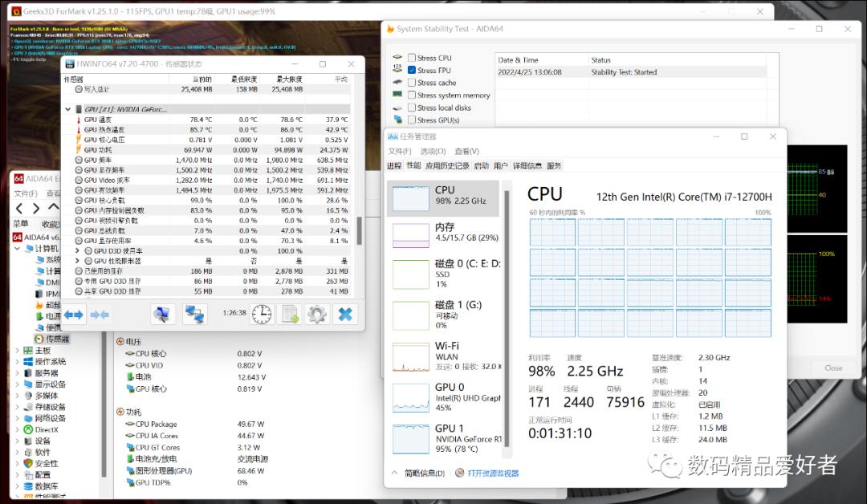Screen dimensions: 867x504
Task: Enable Stress GPU(s) checkbox
Action: [411, 120]
